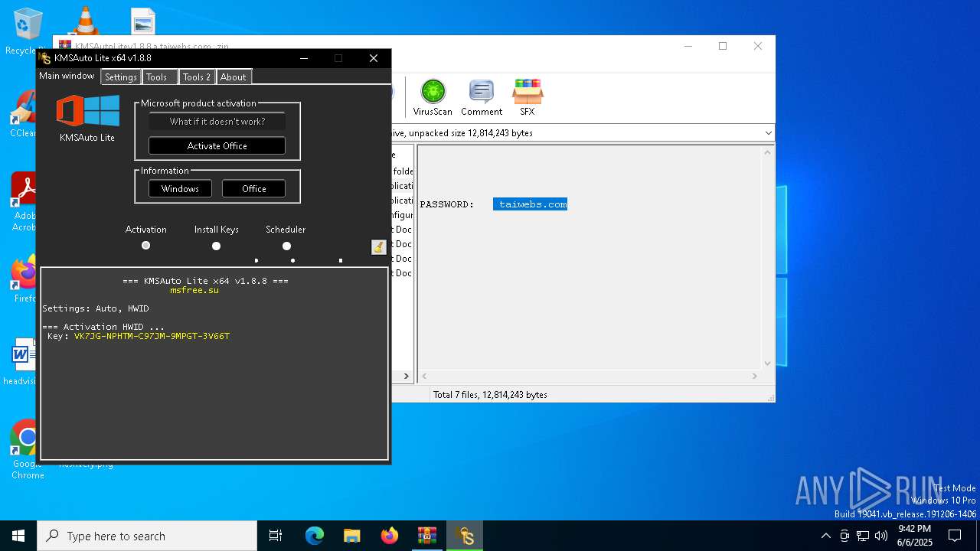Select the Install Keys radio button
The width and height of the screenshot is (980, 551).
pyautogui.click(x=216, y=246)
